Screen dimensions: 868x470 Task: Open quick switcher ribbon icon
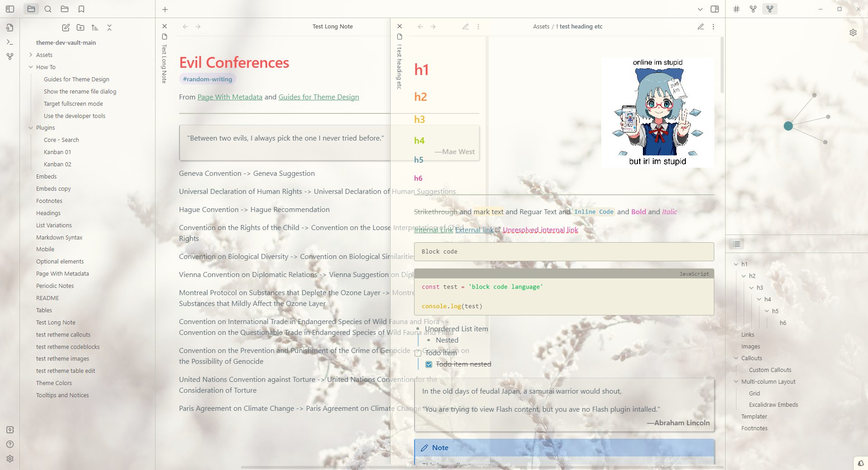[10, 28]
